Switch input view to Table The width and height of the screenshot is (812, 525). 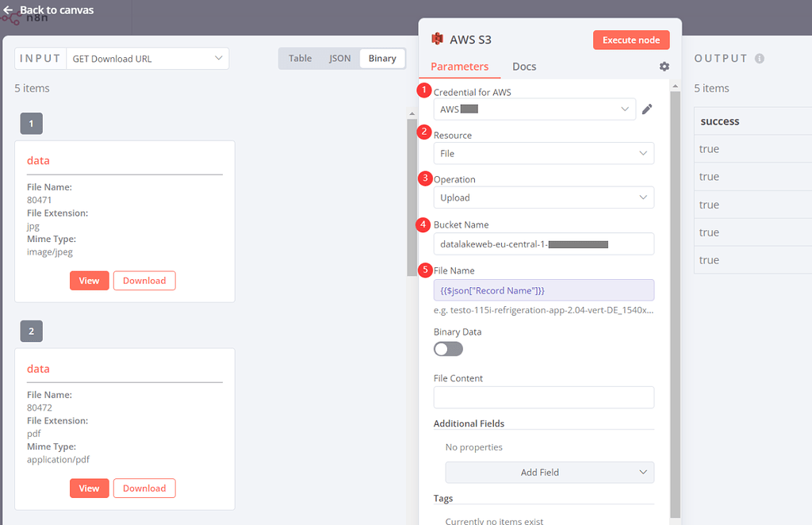(300, 58)
